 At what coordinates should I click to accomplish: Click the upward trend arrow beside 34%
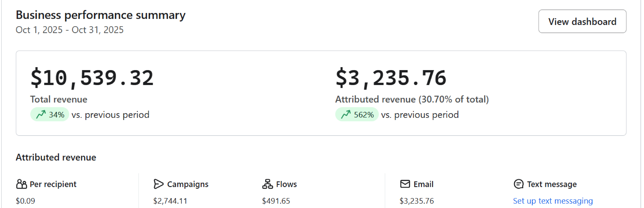(x=41, y=114)
